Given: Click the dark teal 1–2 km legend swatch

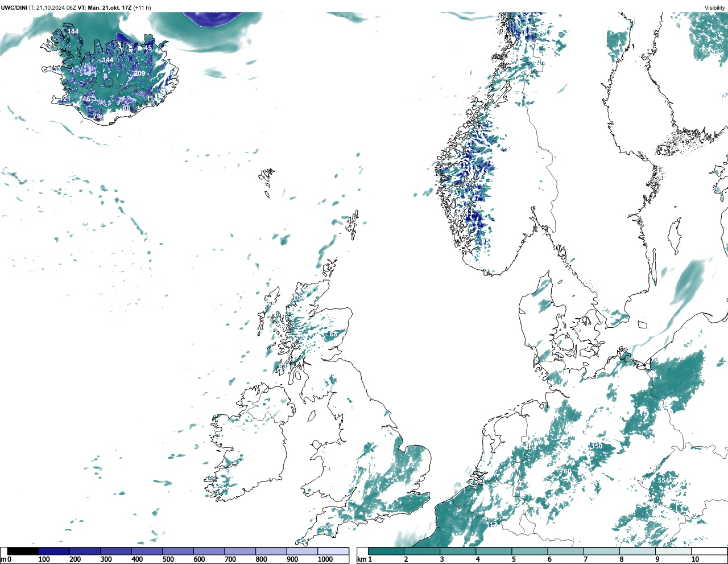Looking at the screenshot, I should tap(386, 551).
